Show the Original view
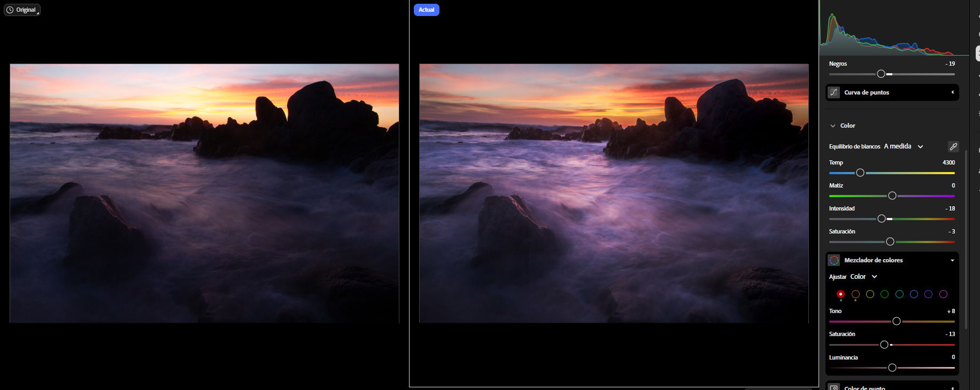Screen dimensions: 980x390 point(22,10)
